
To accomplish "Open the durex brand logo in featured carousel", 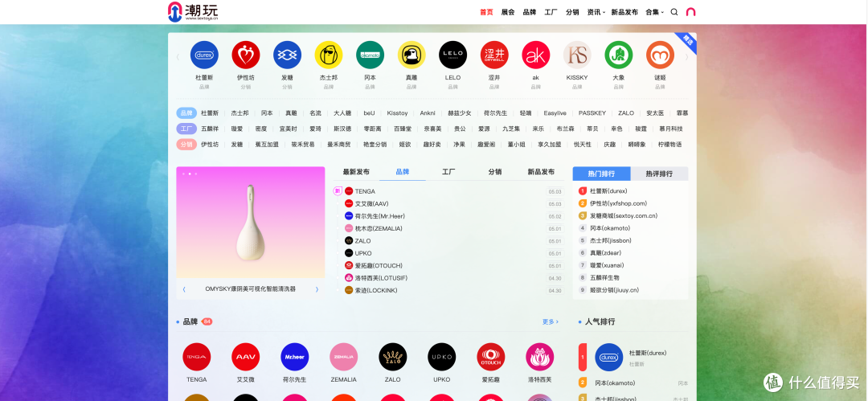I will coord(204,55).
